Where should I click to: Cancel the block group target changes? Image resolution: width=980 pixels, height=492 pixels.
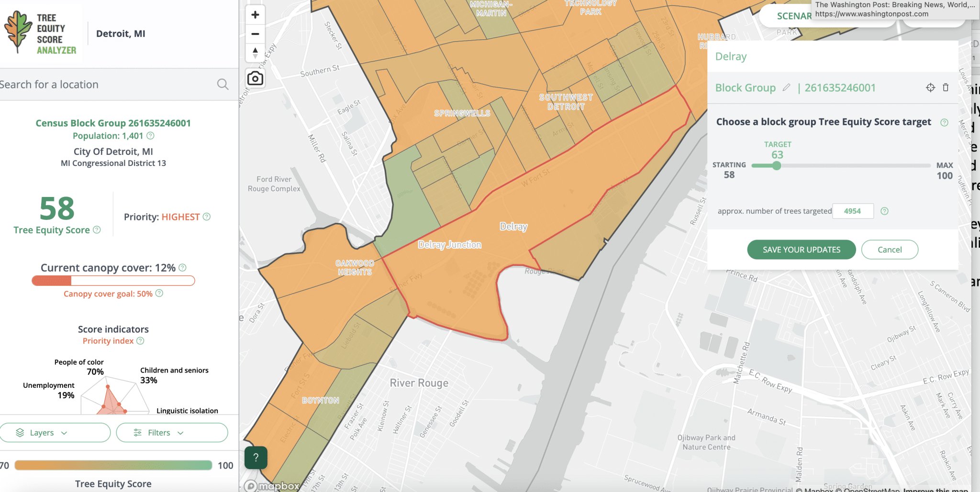(889, 249)
